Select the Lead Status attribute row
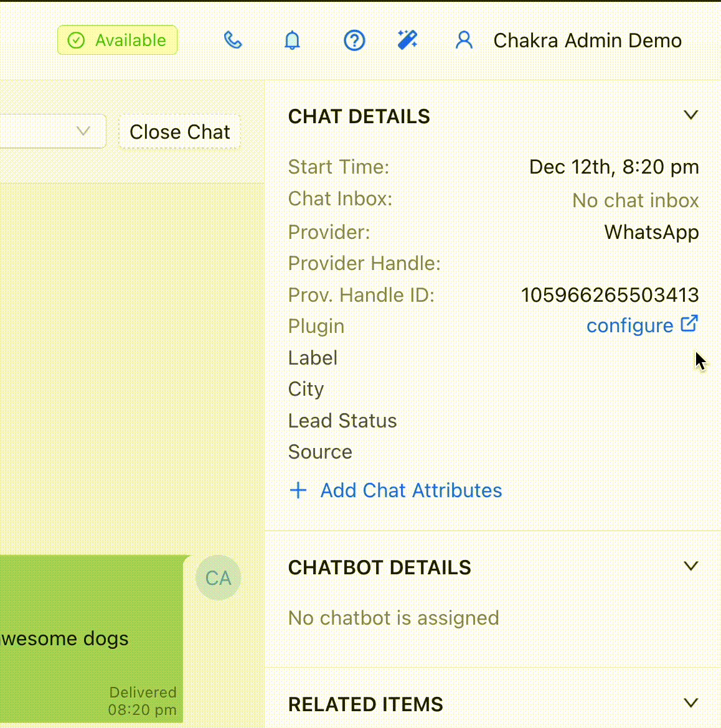This screenshot has width=721, height=728. click(342, 421)
